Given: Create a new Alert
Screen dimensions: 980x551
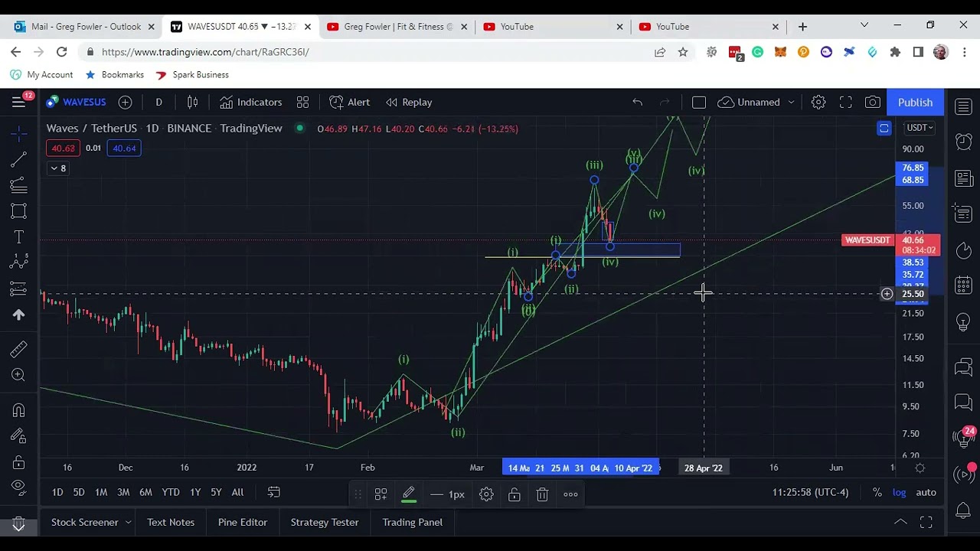Looking at the screenshot, I should click(350, 102).
